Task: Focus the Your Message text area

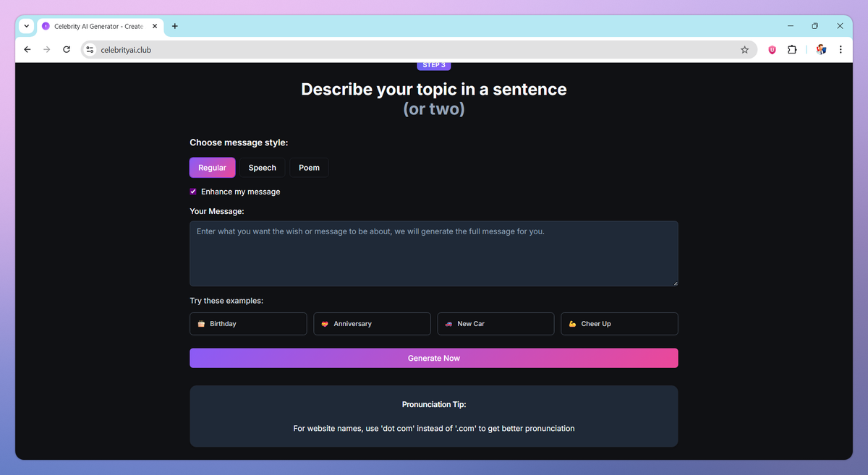Action: (x=434, y=254)
